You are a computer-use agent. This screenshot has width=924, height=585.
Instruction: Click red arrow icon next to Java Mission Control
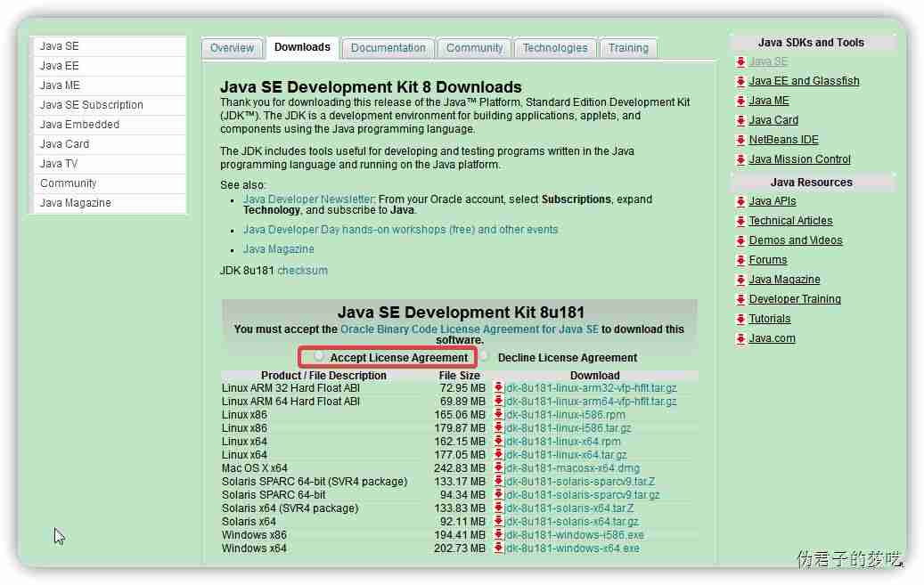(740, 159)
